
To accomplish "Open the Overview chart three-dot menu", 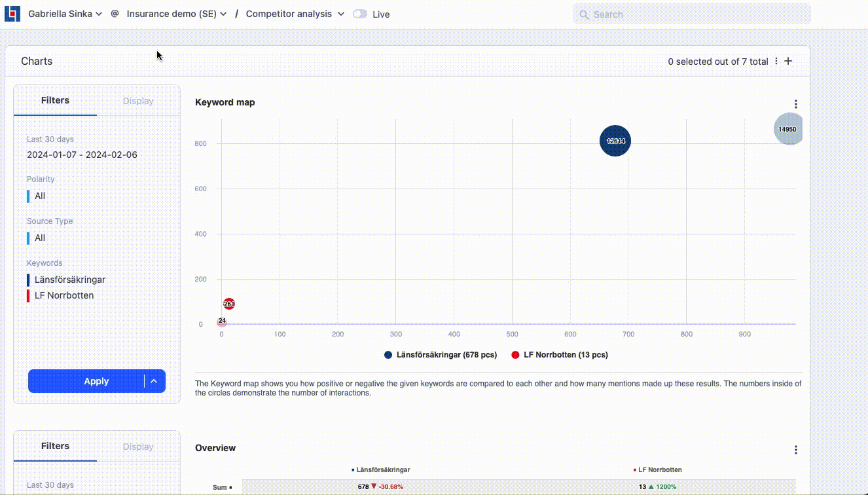I will 795,450.
